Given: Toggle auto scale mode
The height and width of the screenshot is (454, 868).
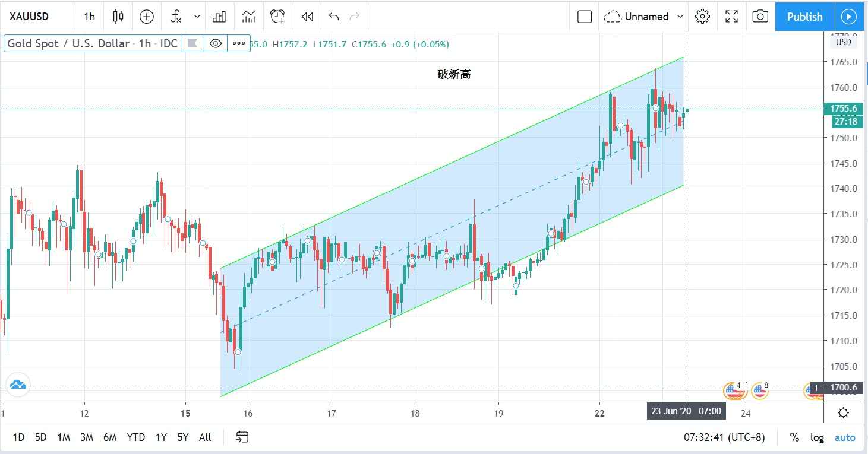Looking at the screenshot, I should click(845, 437).
